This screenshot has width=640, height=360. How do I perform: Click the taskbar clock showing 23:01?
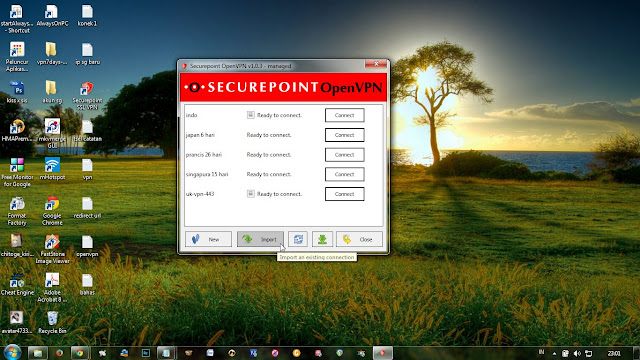614,353
